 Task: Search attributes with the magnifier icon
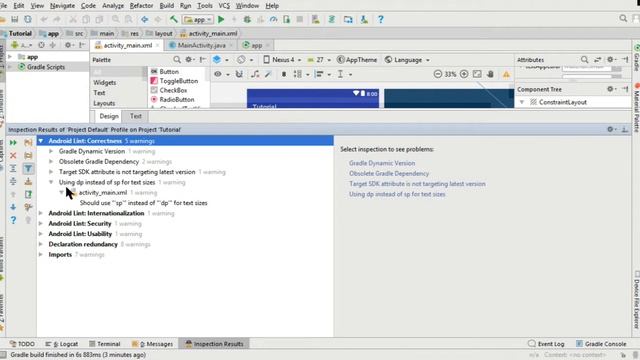click(584, 60)
